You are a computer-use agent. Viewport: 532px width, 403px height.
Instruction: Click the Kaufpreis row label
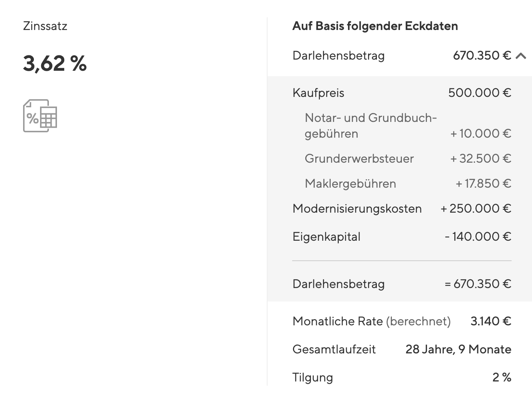tap(318, 93)
